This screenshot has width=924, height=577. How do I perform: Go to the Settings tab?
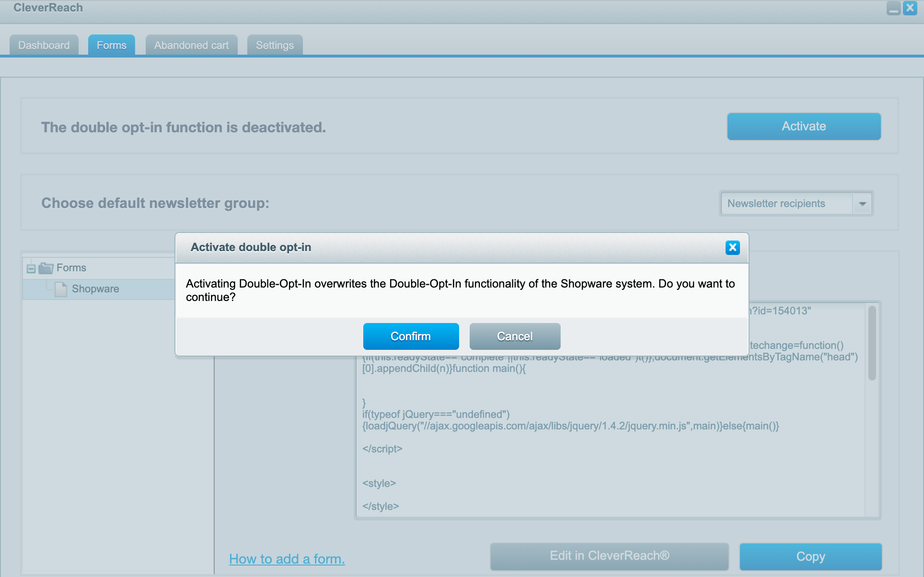click(275, 46)
